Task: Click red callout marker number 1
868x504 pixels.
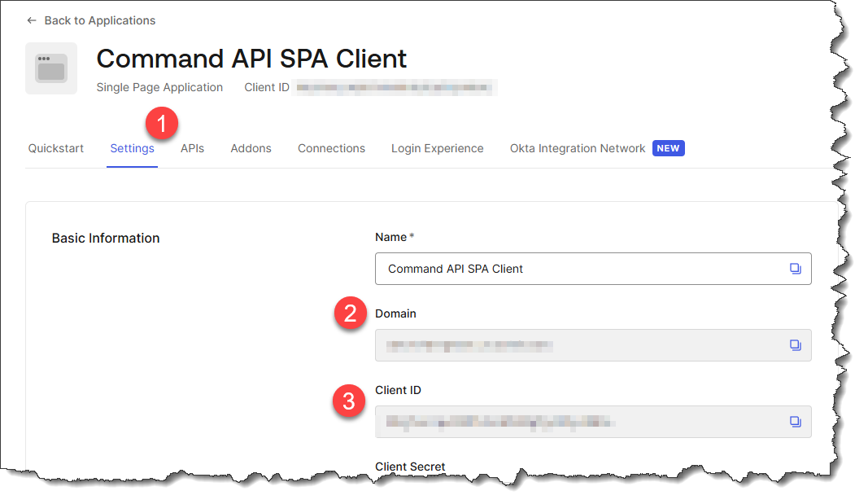Action: (x=161, y=124)
